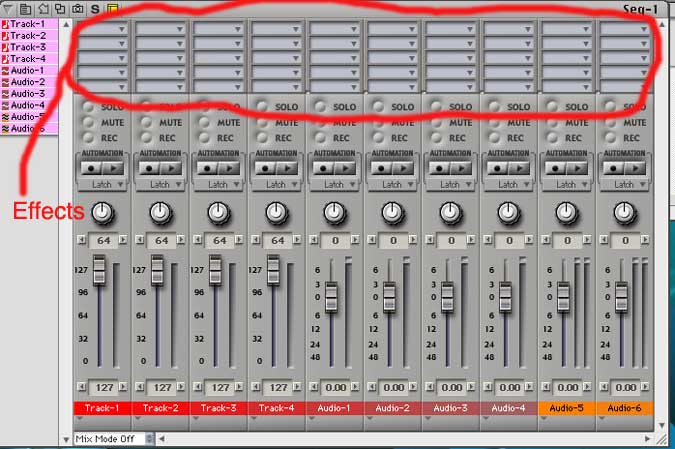Click the pan knob on Track-3 strip
Image resolution: width=675 pixels, height=449 pixels.
(218, 212)
